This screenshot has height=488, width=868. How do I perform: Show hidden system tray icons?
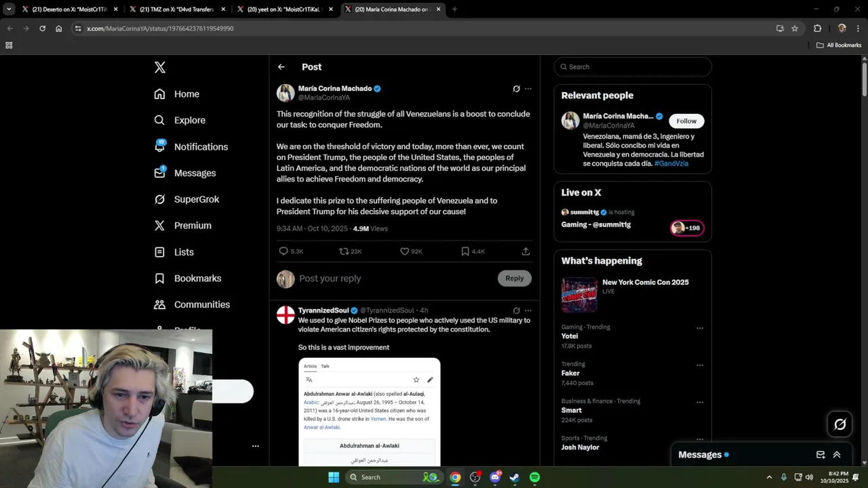(769, 477)
